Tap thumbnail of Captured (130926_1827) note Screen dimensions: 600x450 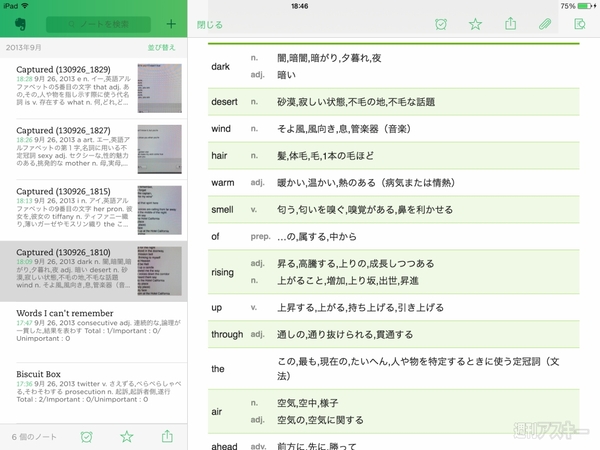coord(160,149)
